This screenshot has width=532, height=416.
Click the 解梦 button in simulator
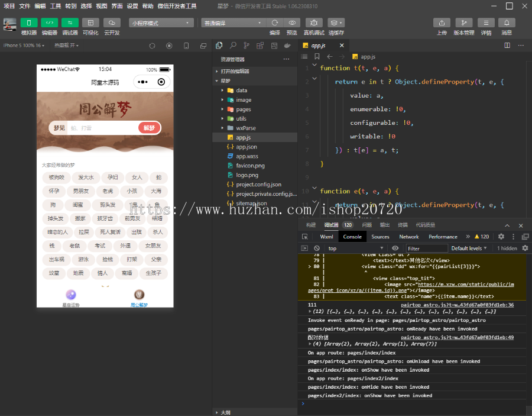click(x=149, y=128)
